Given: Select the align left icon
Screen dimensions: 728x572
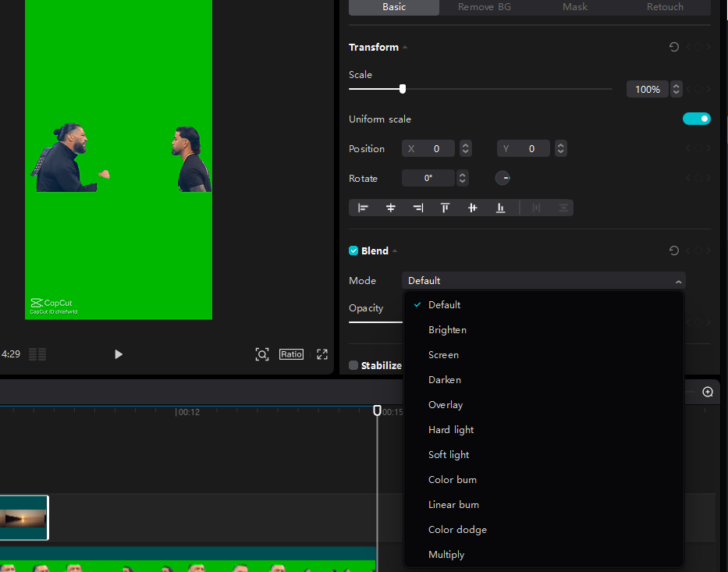Looking at the screenshot, I should (x=363, y=208).
